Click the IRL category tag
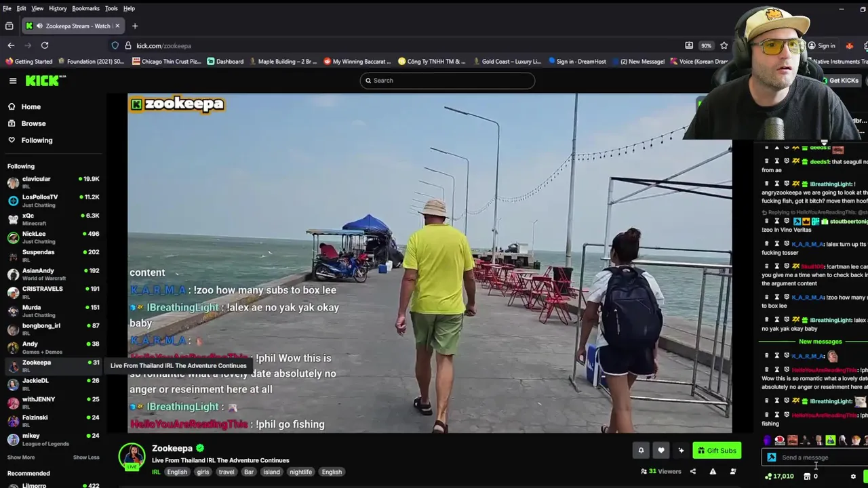The height and width of the screenshot is (488, 868). coord(156,472)
